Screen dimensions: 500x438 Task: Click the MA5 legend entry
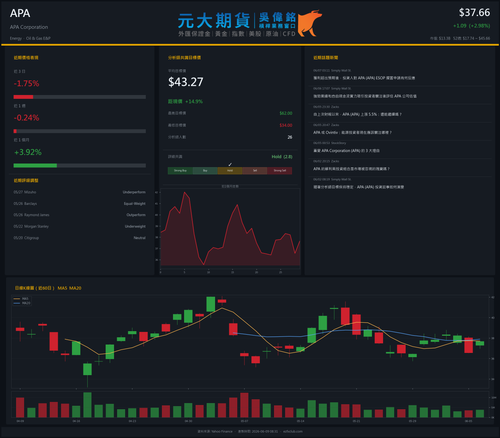tap(22, 299)
